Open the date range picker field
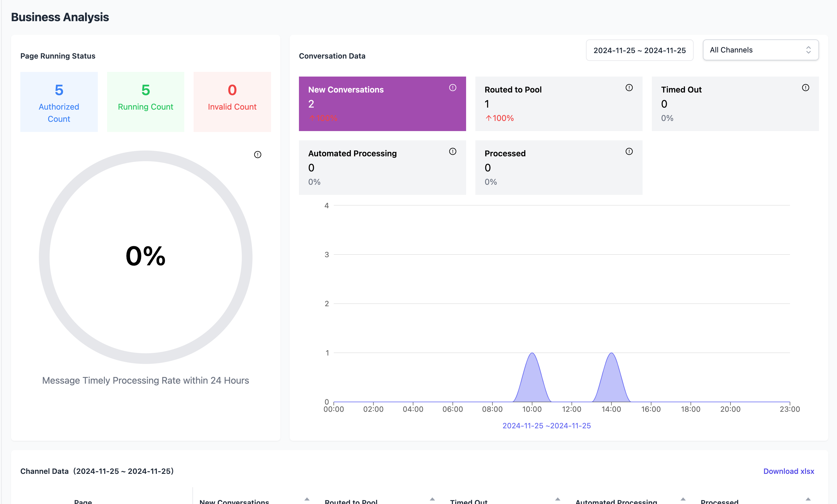Screen dimensions: 837x504 click(639, 50)
